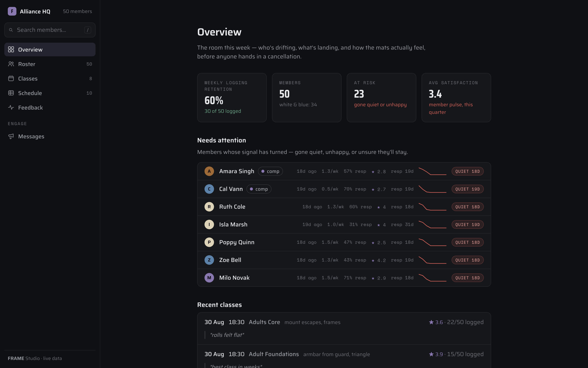Click Zoe Bell's star rating 4.2

coord(379,260)
